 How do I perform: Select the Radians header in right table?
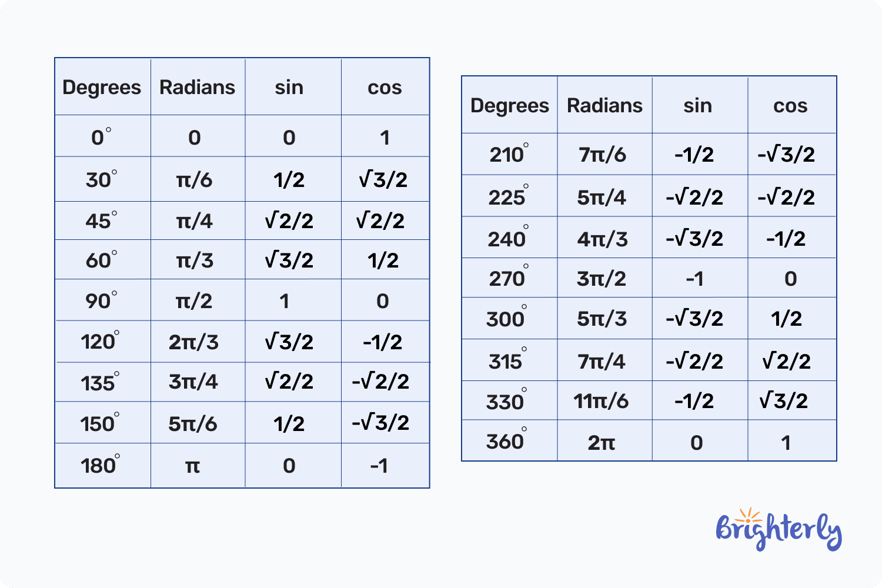604,106
